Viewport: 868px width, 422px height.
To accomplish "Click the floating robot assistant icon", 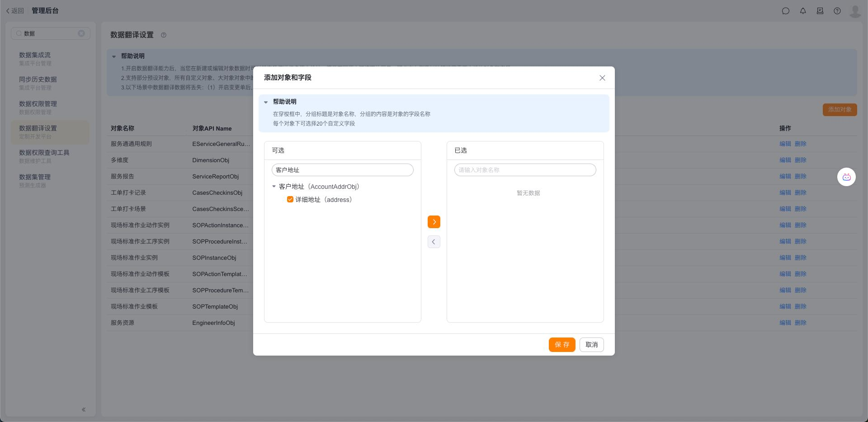I will 846,177.
